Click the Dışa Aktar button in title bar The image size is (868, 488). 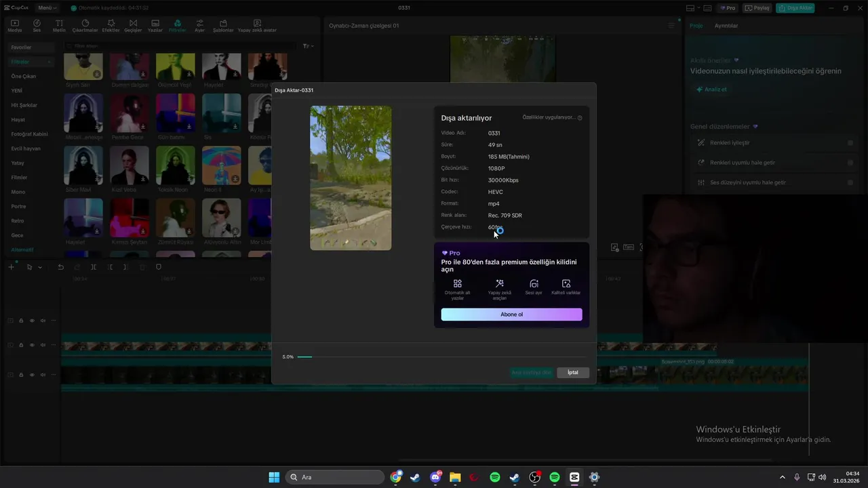pyautogui.click(x=795, y=8)
